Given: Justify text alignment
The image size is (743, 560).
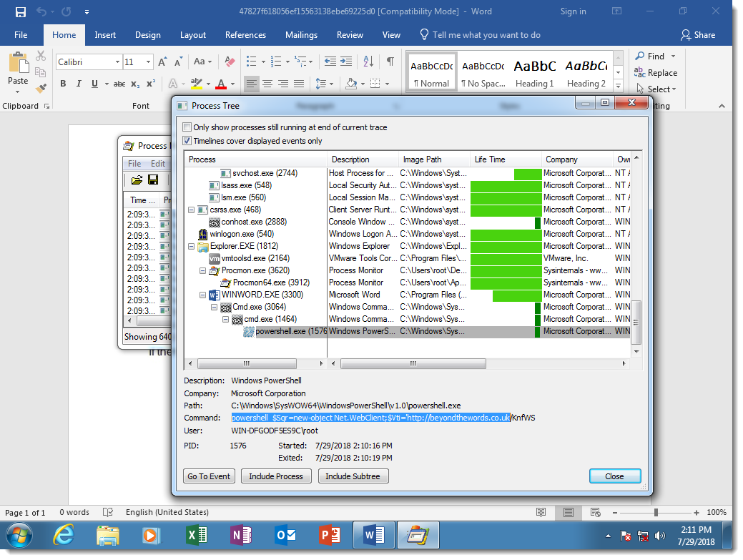Looking at the screenshot, I should [x=299, y=84].
